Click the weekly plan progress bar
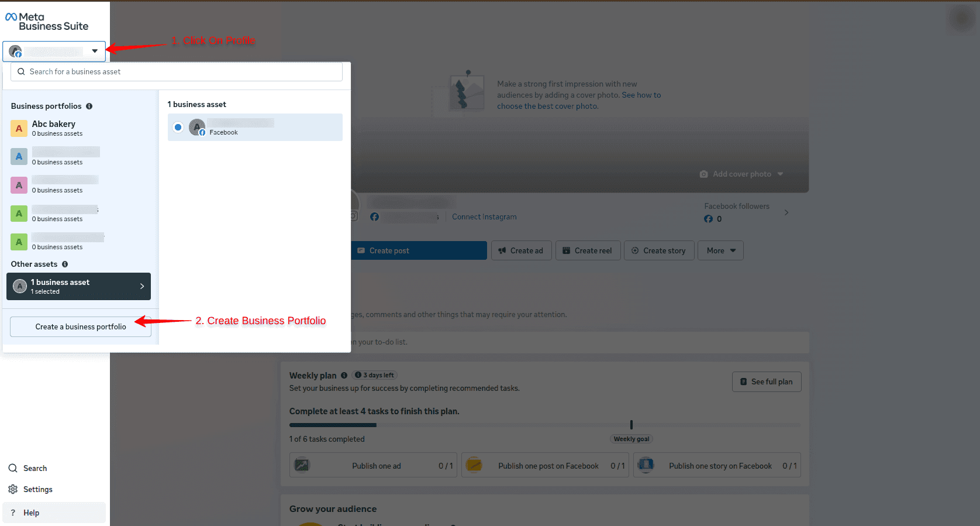 click(545, 425)
